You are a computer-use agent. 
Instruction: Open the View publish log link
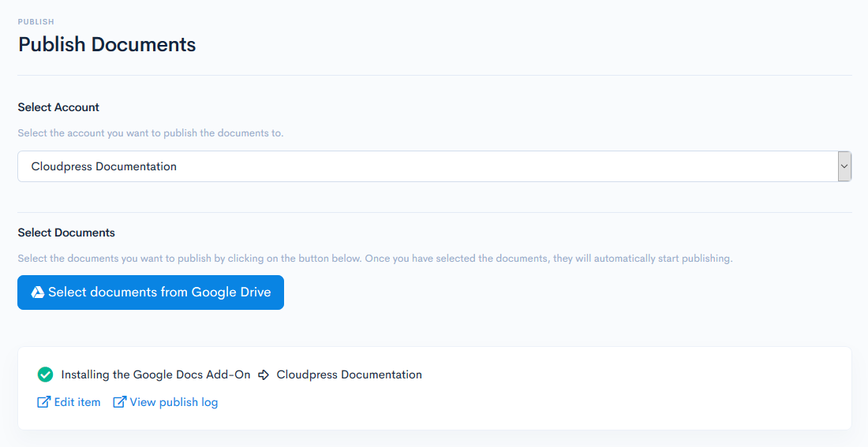click(x=166, y=402)
